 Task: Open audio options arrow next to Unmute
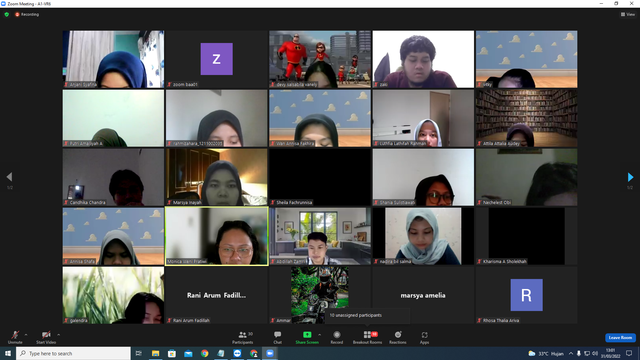26,335
